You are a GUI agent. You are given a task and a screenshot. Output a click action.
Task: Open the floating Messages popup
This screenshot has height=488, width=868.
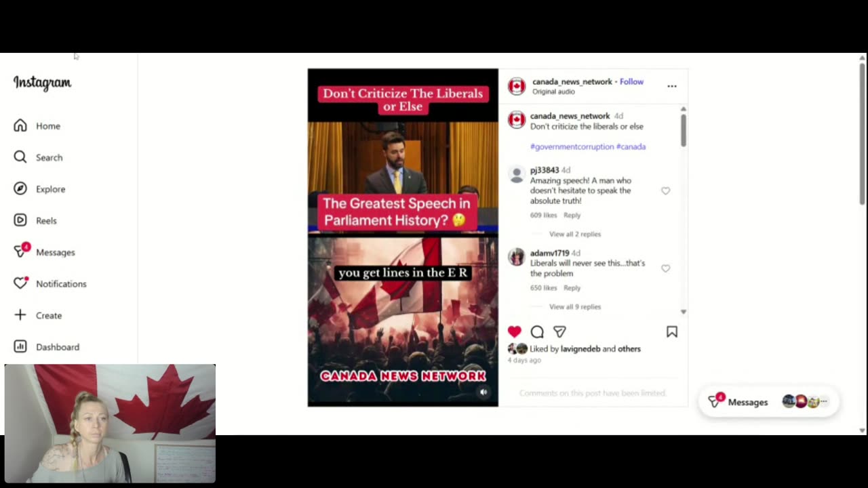[x=768, y=402]
